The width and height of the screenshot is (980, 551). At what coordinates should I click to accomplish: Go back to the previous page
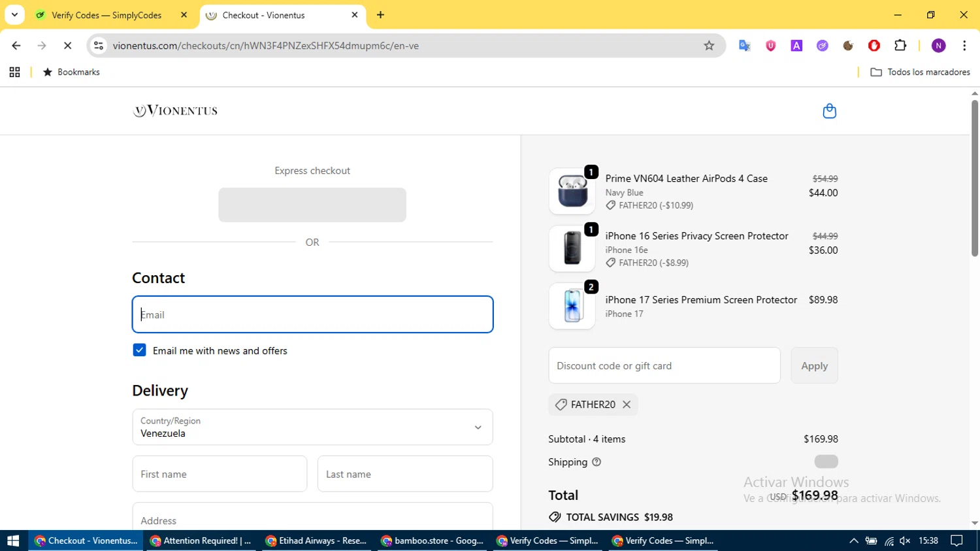click(x=16, y=46)
